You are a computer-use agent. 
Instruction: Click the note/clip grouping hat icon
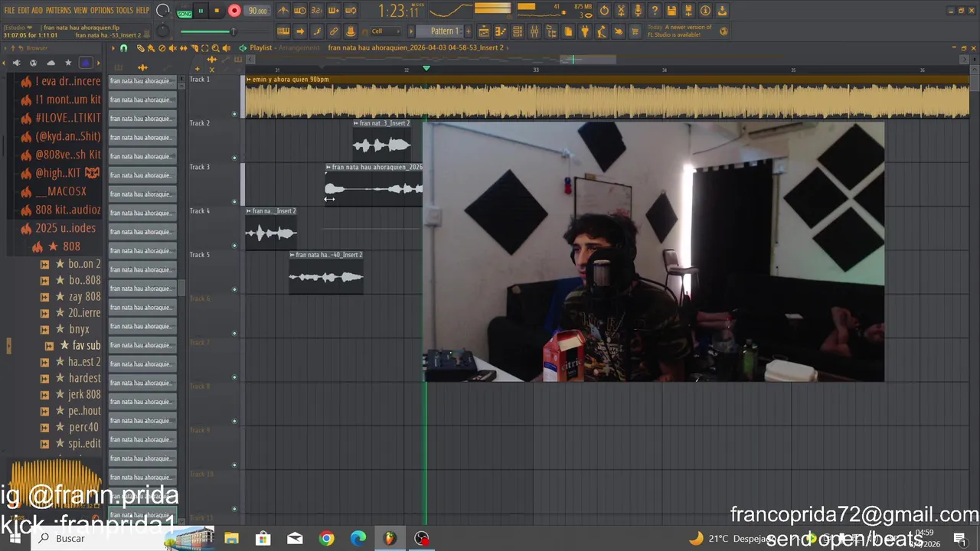click(351, 31)
